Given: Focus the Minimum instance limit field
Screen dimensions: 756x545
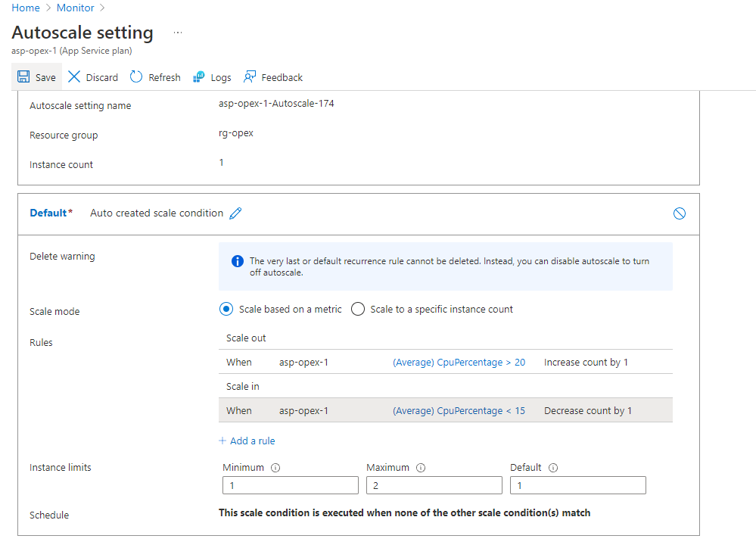Looking at the screenshot, I should point(291,485).
